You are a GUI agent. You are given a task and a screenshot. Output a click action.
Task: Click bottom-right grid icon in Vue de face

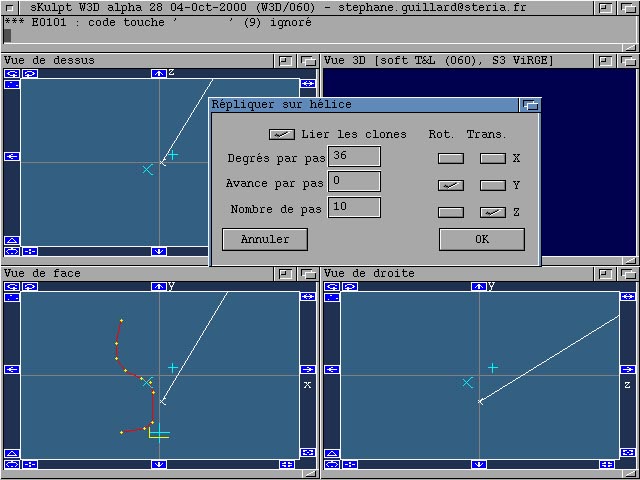(287, 464)
